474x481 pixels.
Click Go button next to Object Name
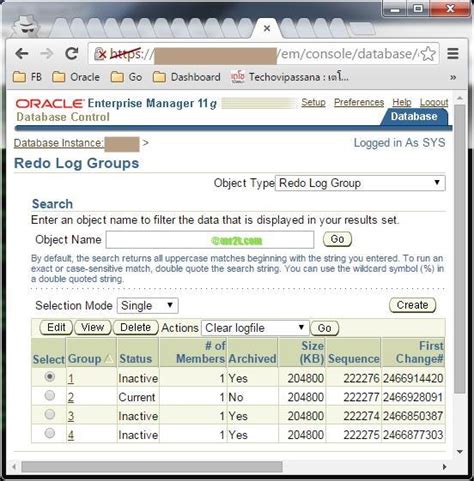click(x=337, y=239)
